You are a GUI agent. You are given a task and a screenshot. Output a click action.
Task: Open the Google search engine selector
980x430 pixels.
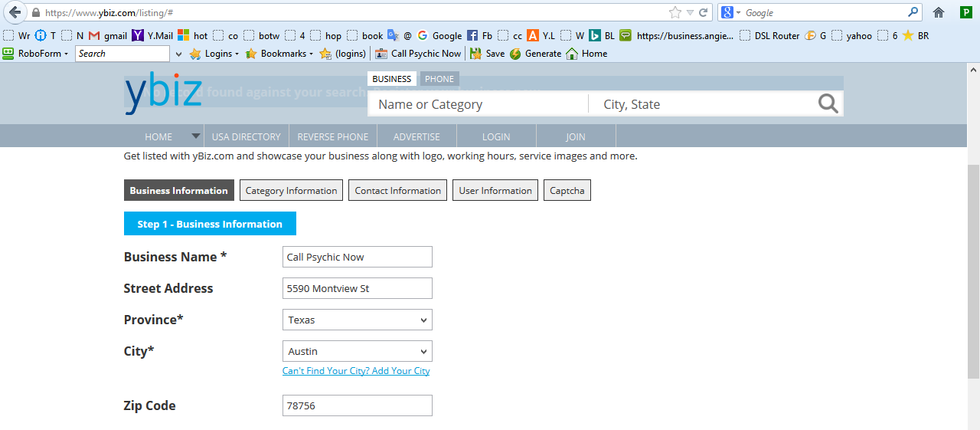[x=730, y=12]
